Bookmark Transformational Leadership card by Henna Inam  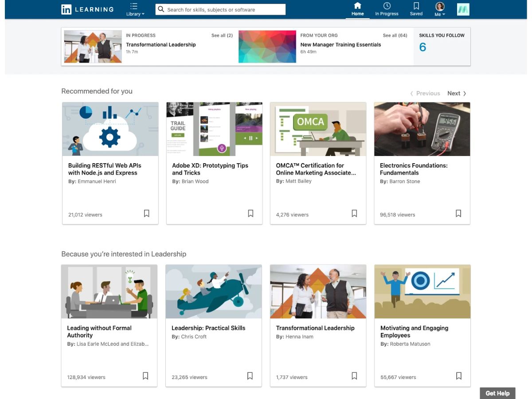pos(354,376)
